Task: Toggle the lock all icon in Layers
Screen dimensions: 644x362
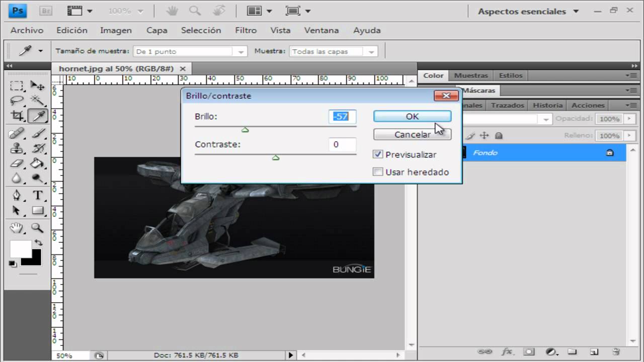Action: click(499, 135)
